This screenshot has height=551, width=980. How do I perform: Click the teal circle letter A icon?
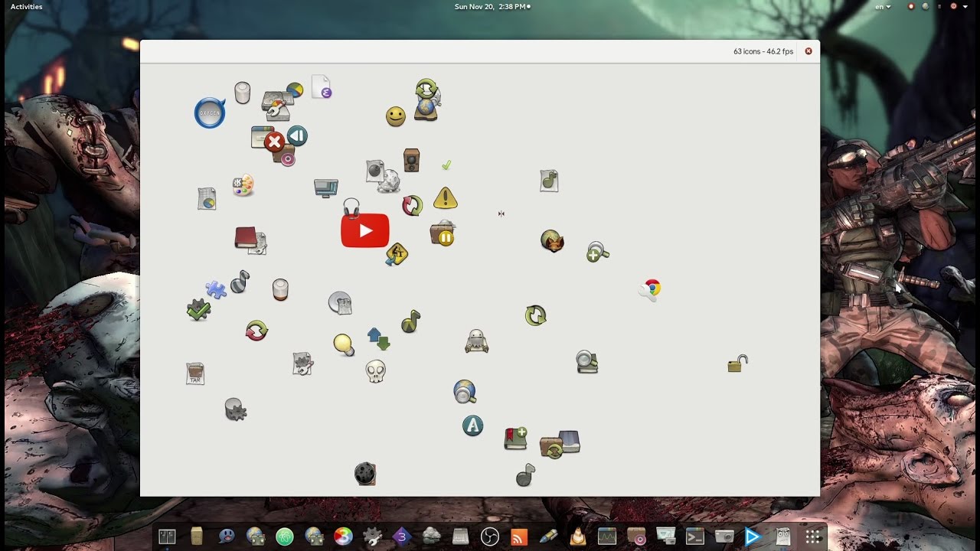point(472,425)
